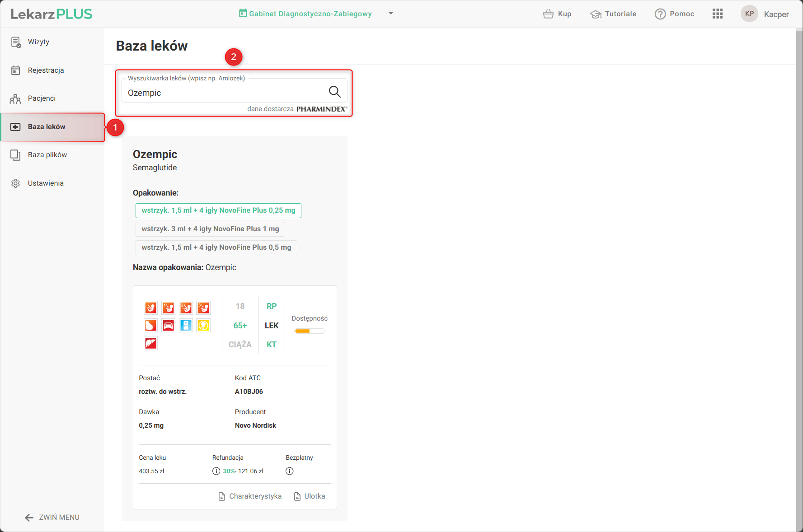Image resolution: width=803 pixels, height=532 pixels.
Task: Select package wstrzyk. 1,5 ml NovoFine Plus 0,25 mg
Action: pyautogui.click(x=218, y=210)
